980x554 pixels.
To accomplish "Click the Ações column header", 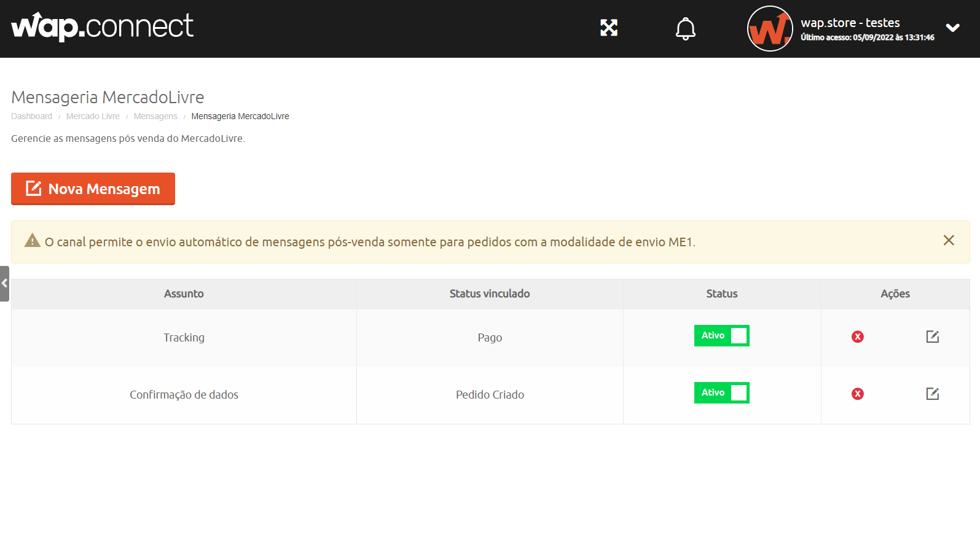I will click(895, 294).
